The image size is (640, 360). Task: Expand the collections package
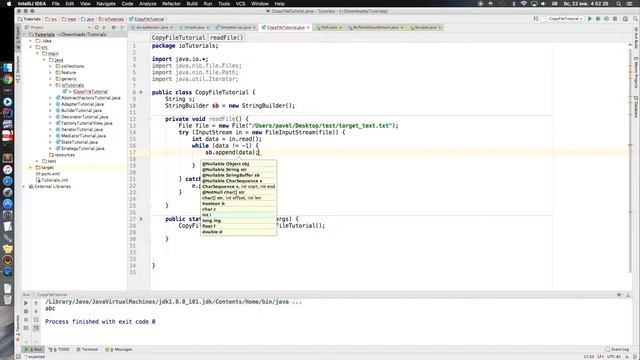[50, 66]
